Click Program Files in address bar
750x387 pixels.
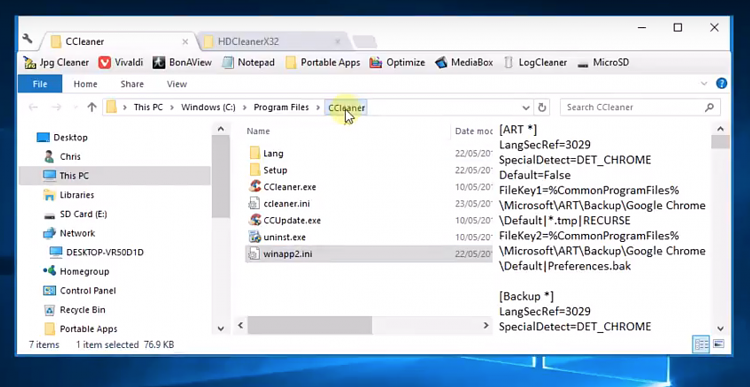pos(281,108)
